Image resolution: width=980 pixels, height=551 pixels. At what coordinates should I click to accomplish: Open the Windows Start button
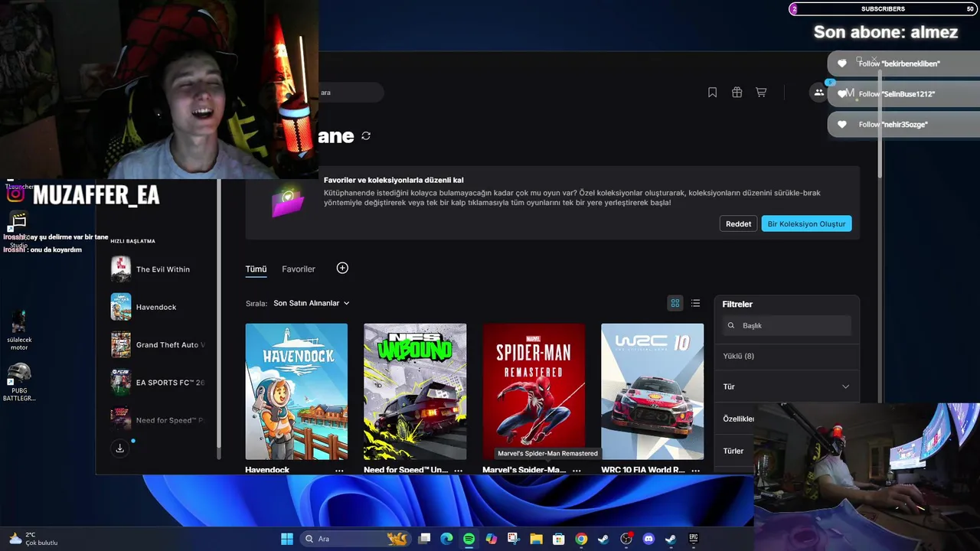287,539
